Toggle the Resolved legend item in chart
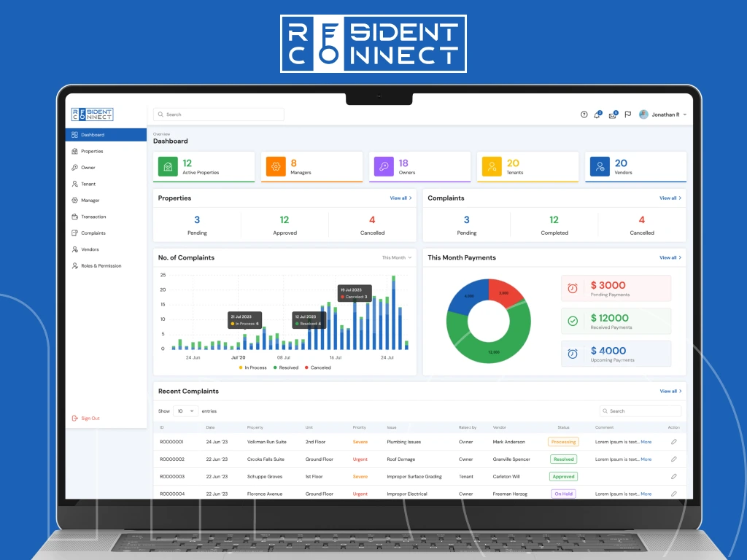This screenshot has width=747, height=560. point(285,367)
